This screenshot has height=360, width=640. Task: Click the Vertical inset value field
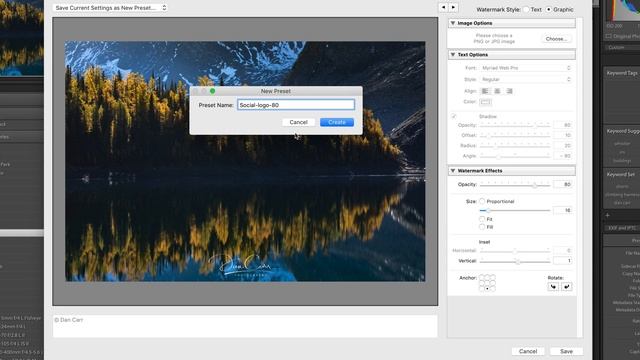[x=562, y=261]
